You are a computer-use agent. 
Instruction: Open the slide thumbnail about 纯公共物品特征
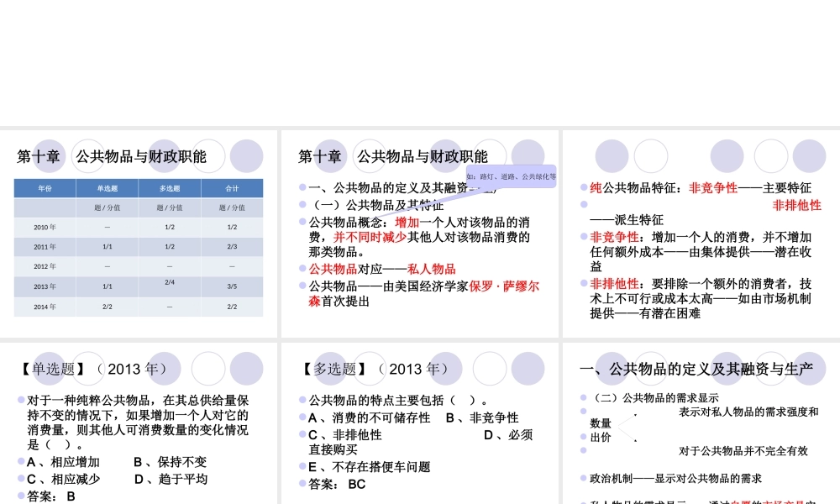click(701, 234)
